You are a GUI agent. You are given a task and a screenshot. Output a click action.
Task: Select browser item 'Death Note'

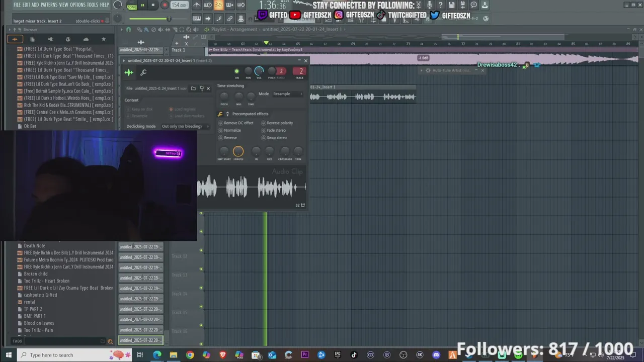pos(34,246)
